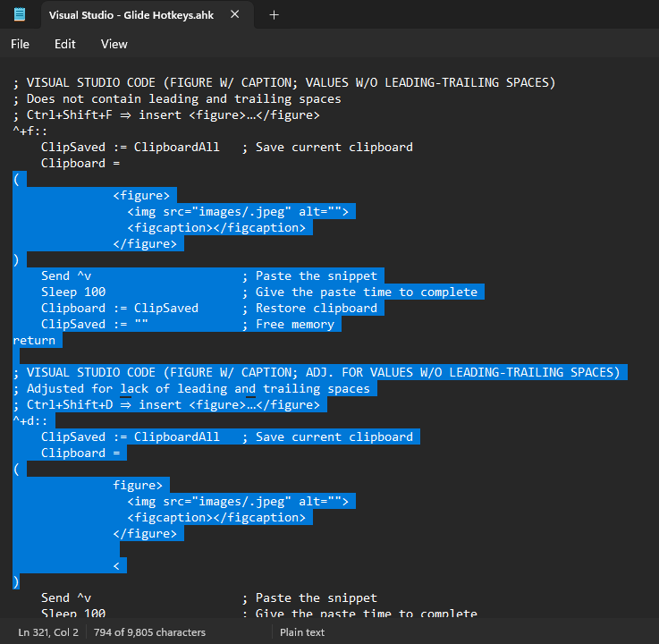Open the View menu
The width and height of the screenshot is (659, 644).
(x=114, y=44)
